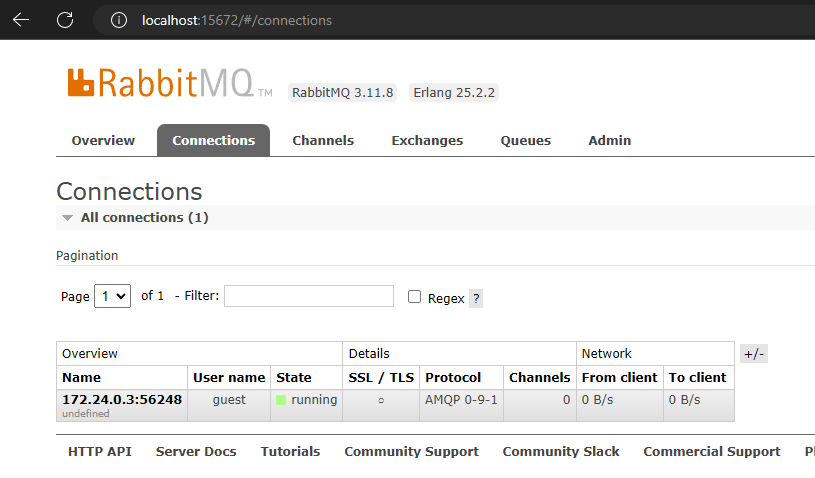Click the RabbitMQ 3.11.8 version badge
This screenshot has width=815, height=478.
coord(343,92)
